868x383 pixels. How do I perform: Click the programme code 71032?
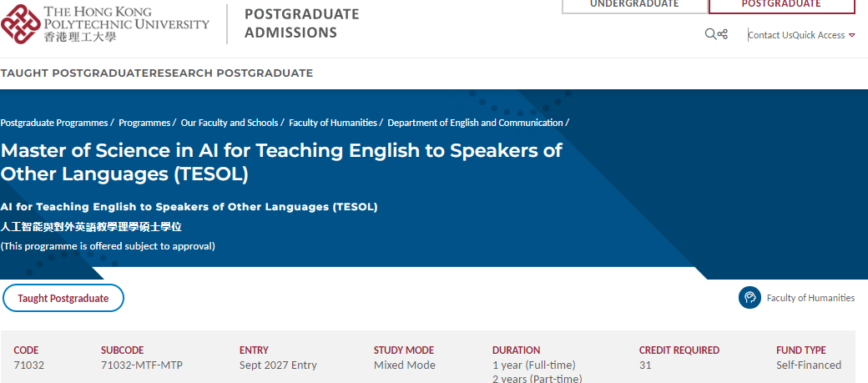(x=28, y=365)
